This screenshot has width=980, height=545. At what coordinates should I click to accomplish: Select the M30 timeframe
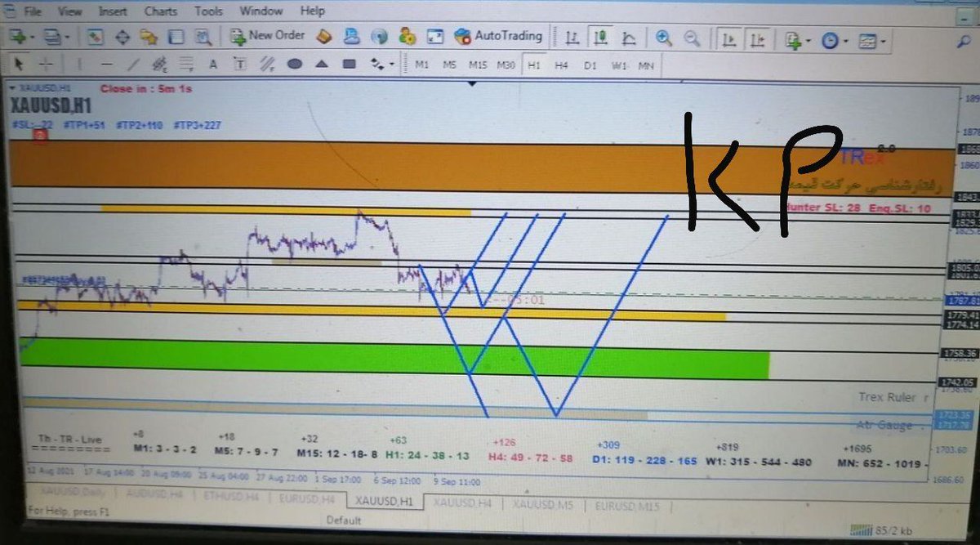pyautogui.click(x=506, y=65)
